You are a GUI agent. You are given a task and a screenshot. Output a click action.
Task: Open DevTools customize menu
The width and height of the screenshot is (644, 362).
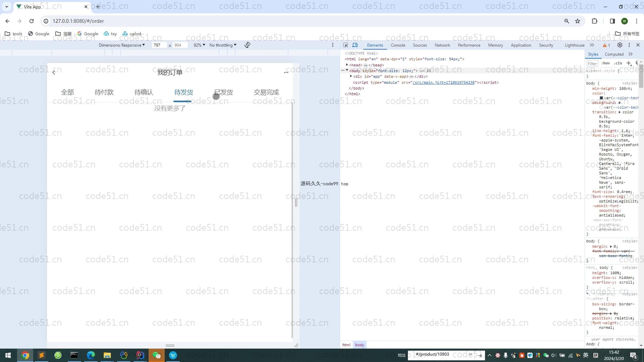[629, 45]
